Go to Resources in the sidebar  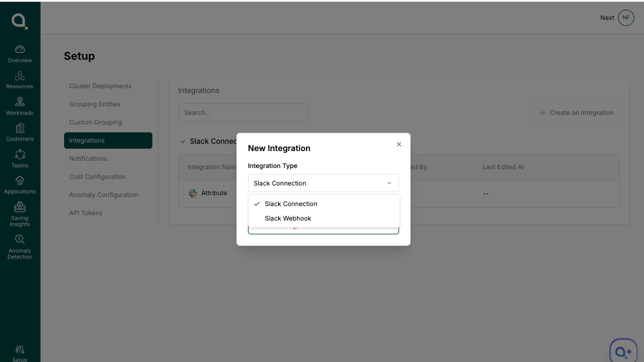[20, 80]
